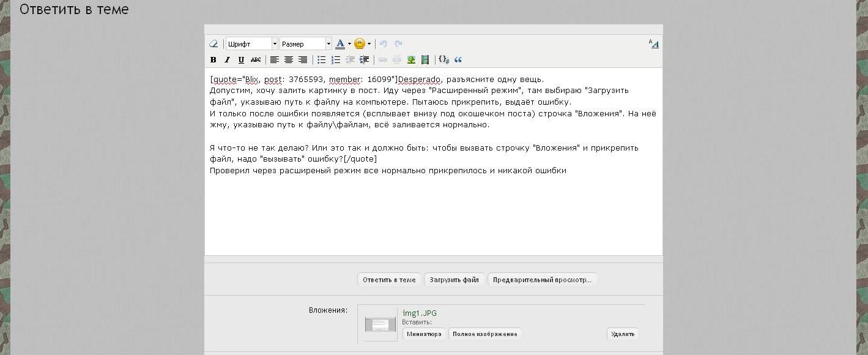Click the Загрузить файл button

454,280
